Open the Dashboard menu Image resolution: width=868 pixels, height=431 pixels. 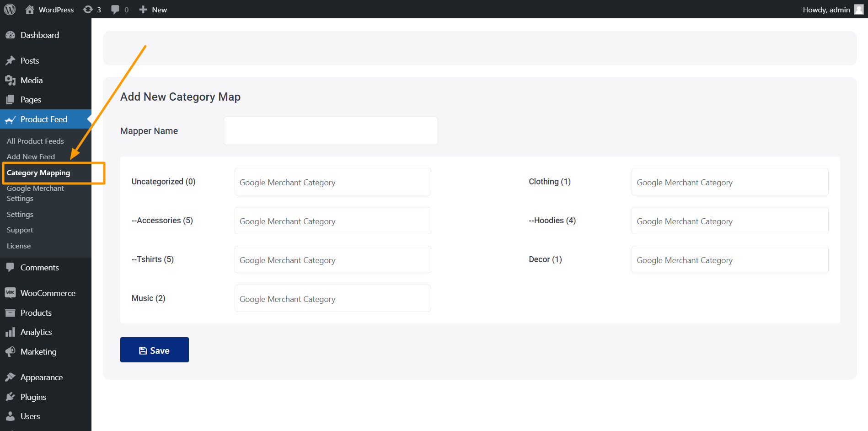pyautogui.click(x=46, y=35)
